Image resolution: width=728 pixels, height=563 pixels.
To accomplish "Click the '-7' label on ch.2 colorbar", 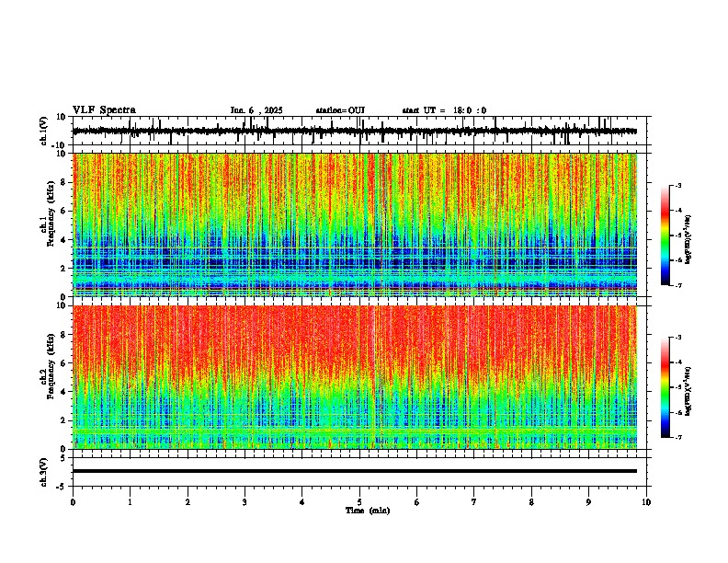I will [x=677, y=437].
